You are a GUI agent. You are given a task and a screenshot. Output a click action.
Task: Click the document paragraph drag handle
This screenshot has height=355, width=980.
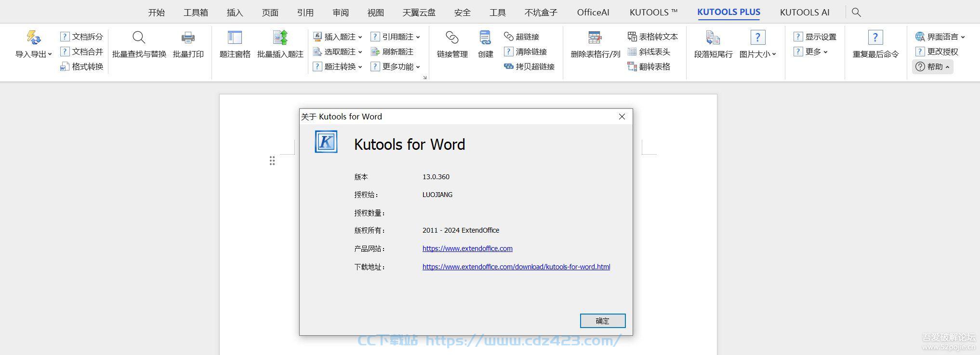coord(272,161)
